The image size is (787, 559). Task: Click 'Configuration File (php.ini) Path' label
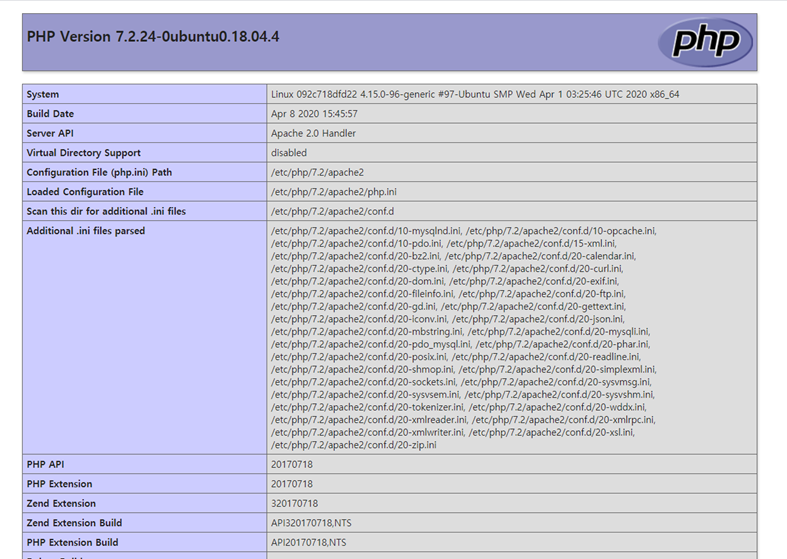coord(99,173)
